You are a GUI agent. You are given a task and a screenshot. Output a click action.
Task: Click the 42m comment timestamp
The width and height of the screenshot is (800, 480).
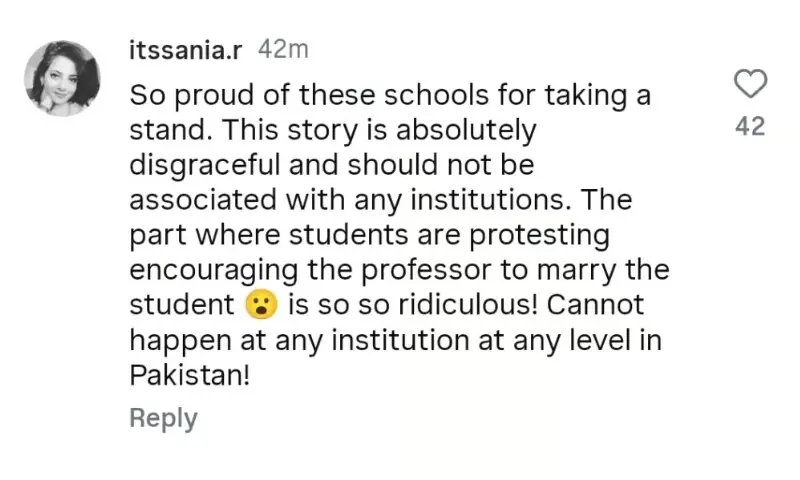[283, 49]
